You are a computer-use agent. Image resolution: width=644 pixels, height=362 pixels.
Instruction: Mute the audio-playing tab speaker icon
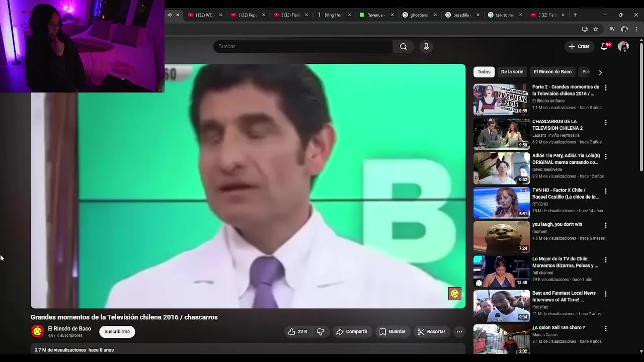coord(170,15)
